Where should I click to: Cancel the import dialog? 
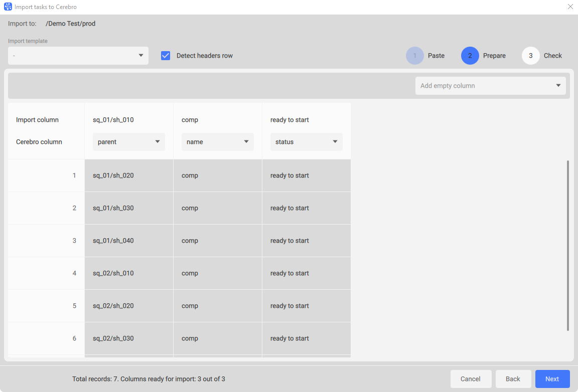pos(470,379)
